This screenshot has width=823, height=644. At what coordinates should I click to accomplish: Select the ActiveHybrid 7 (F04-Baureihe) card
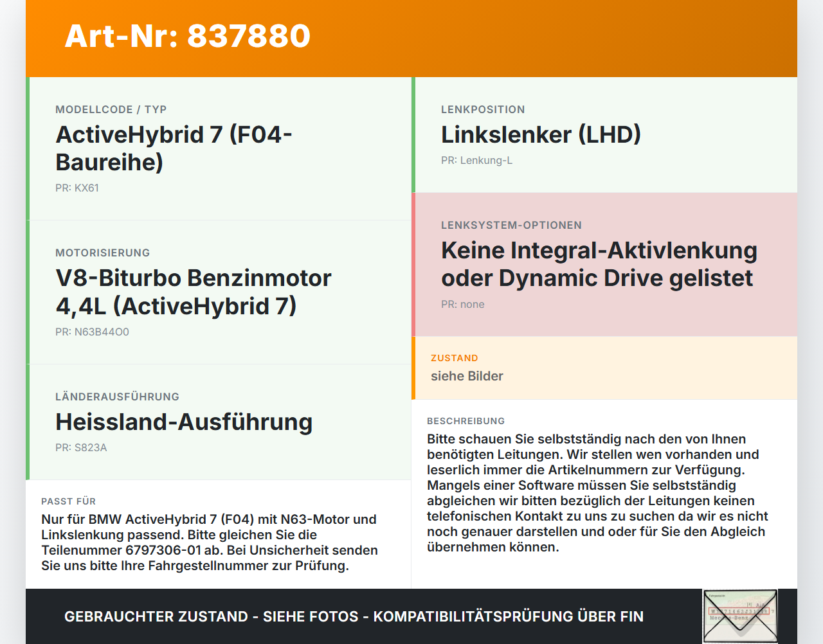tap(219, 148)
